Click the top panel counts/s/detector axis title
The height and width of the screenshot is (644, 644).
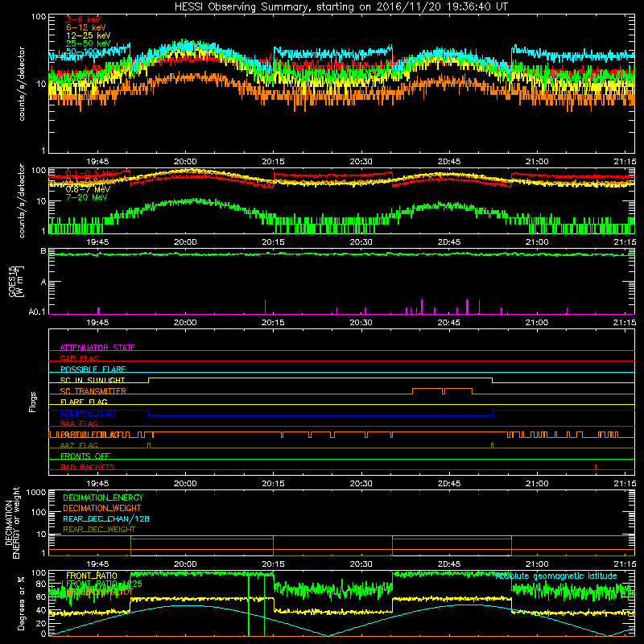coord(22,84)
